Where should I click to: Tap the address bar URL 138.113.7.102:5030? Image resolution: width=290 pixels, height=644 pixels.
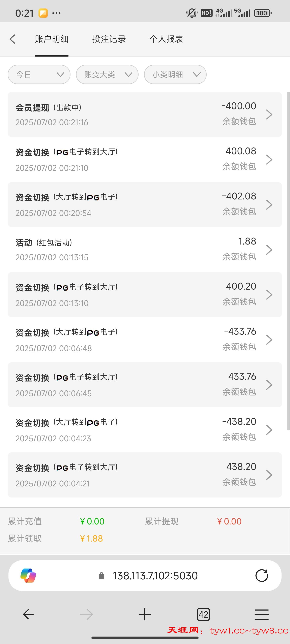pyautogui.click(x=155, y=576)
